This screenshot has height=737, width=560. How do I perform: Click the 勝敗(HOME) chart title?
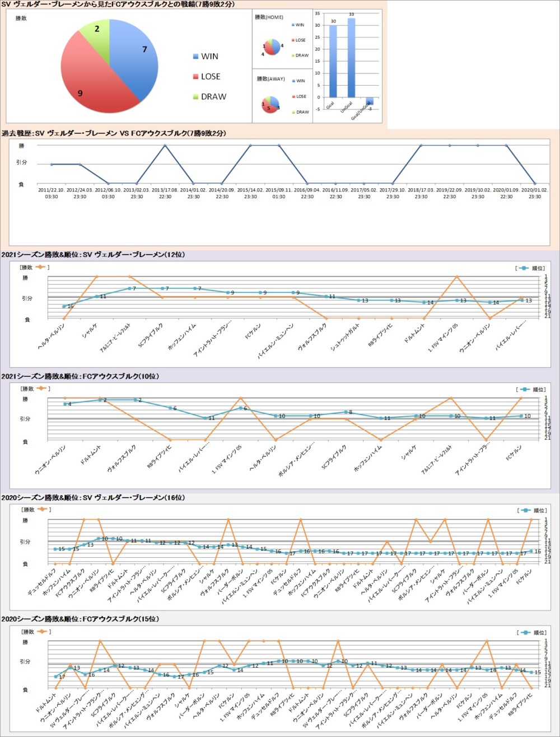coord(269,17)
